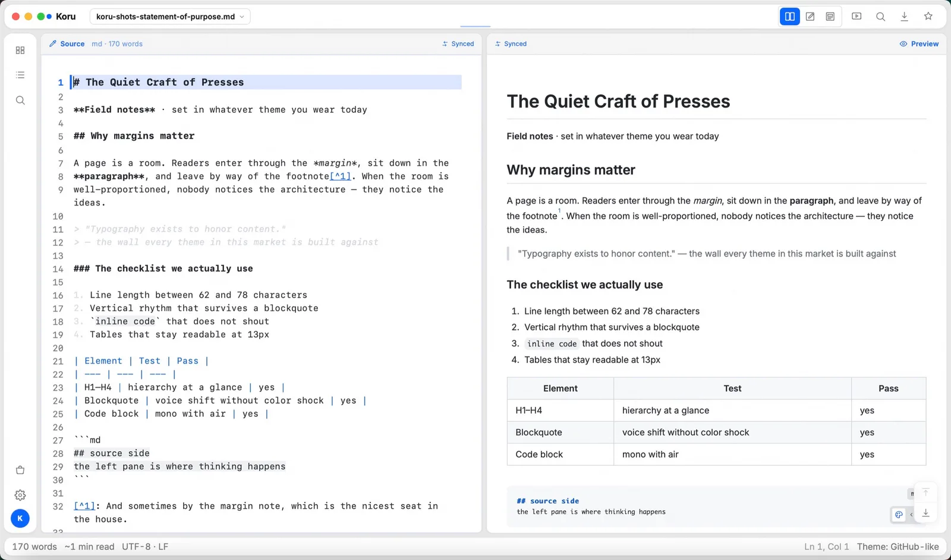Click the Ln 1, Col 1 status indicator

827,547
